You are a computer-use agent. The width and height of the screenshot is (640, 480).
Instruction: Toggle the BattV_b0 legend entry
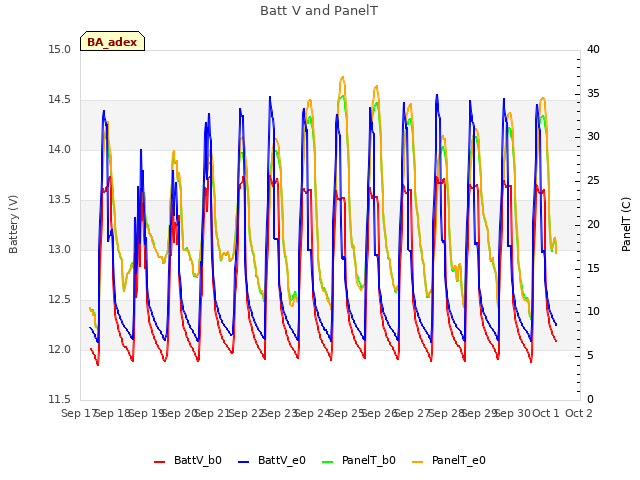tap(188, 460)
